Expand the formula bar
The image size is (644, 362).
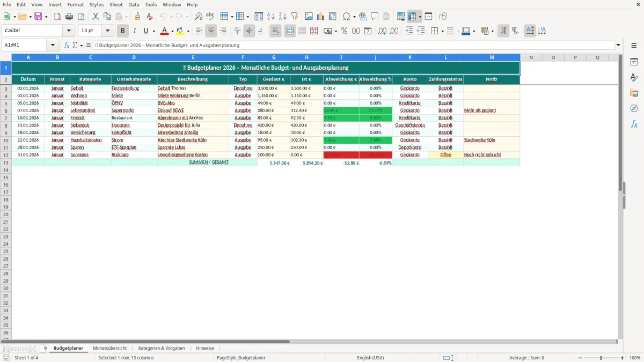(618, 46)
